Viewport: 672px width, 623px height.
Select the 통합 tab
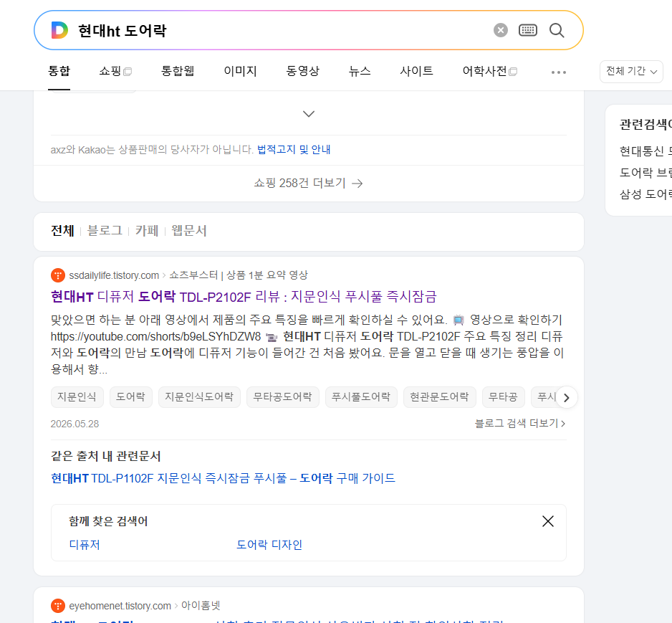(59, 71)
